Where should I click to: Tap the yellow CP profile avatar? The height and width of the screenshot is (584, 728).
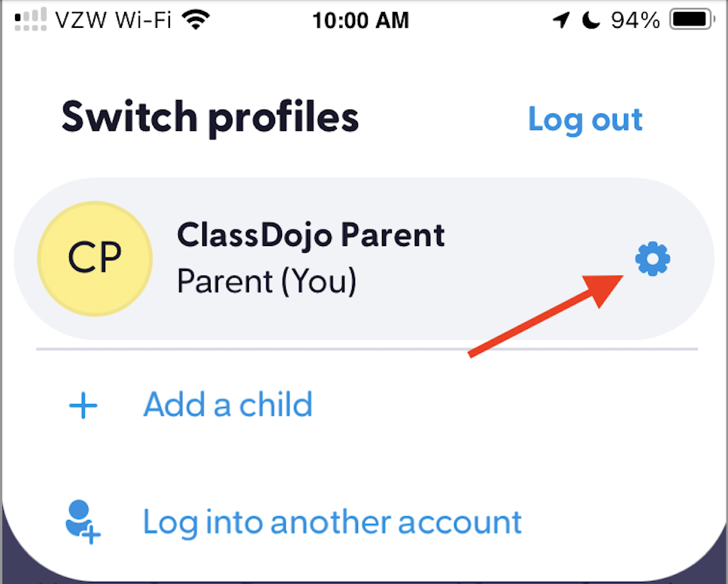[95, 259]
